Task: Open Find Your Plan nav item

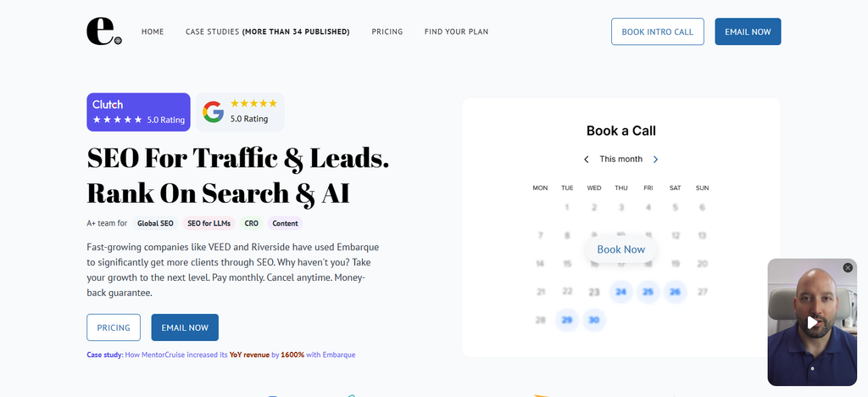Action: (x=456, y=31)
